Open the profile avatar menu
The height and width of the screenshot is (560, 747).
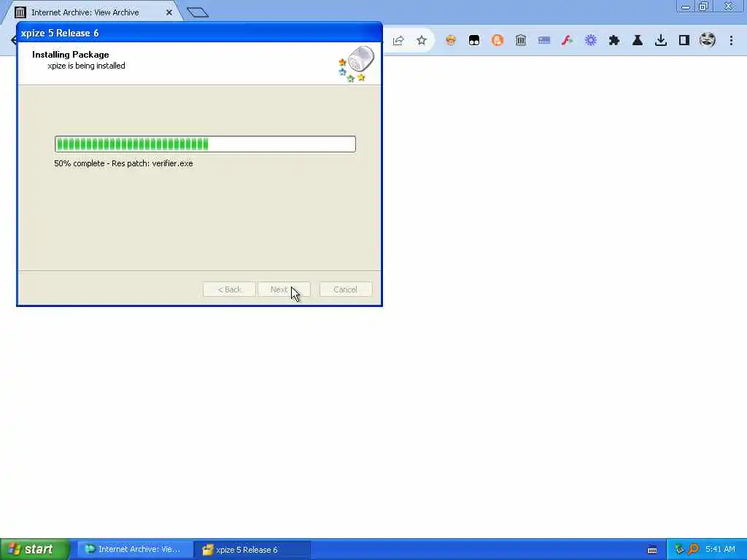click(x=708, y=39)
